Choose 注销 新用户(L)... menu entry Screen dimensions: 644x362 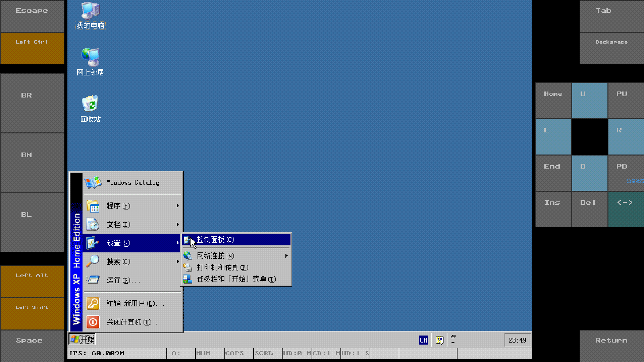click(132, 303)
